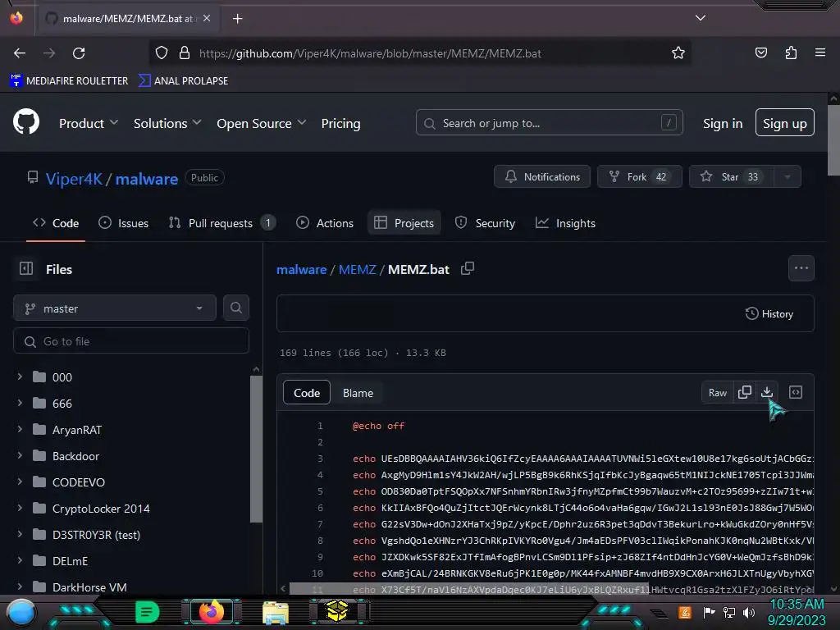Go back with the browser back arrow
Viewport: 840px width, 630px height.
[x=20, y=53]
